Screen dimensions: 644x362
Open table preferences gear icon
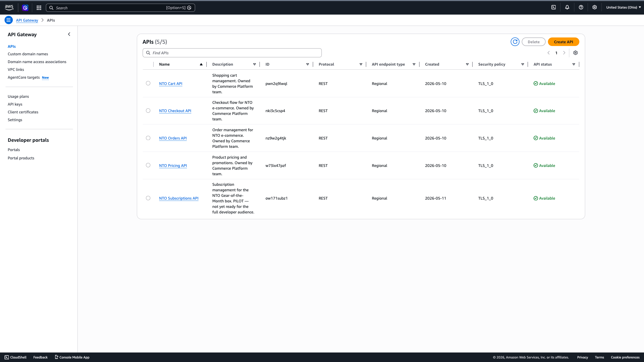[575, 53]
